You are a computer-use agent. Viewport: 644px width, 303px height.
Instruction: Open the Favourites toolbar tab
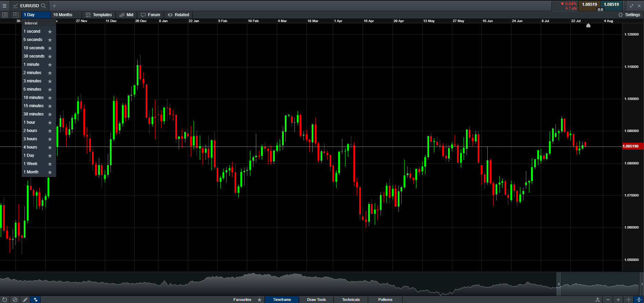242,300
